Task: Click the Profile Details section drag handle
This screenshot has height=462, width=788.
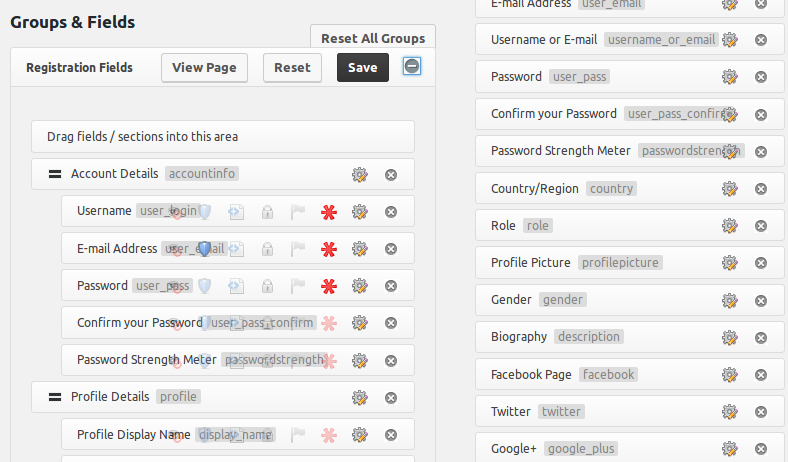Action: click(x=55, y=397)
